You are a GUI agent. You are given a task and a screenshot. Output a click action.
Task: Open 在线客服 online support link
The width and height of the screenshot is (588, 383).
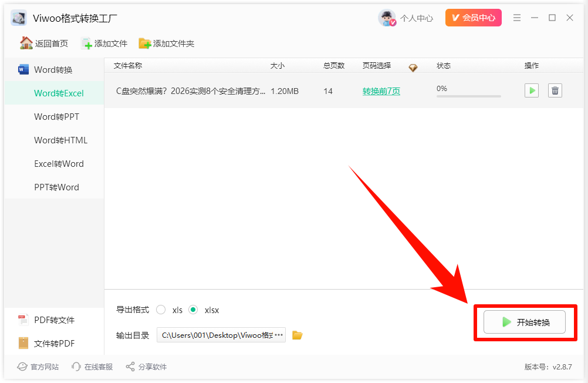pyautogui.click(x=92, y=367)
